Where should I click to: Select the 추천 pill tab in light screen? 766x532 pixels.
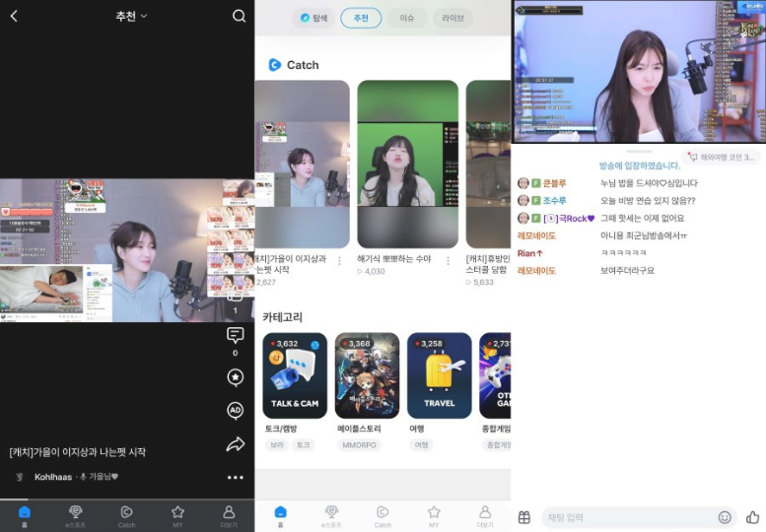tap(361, 18)
